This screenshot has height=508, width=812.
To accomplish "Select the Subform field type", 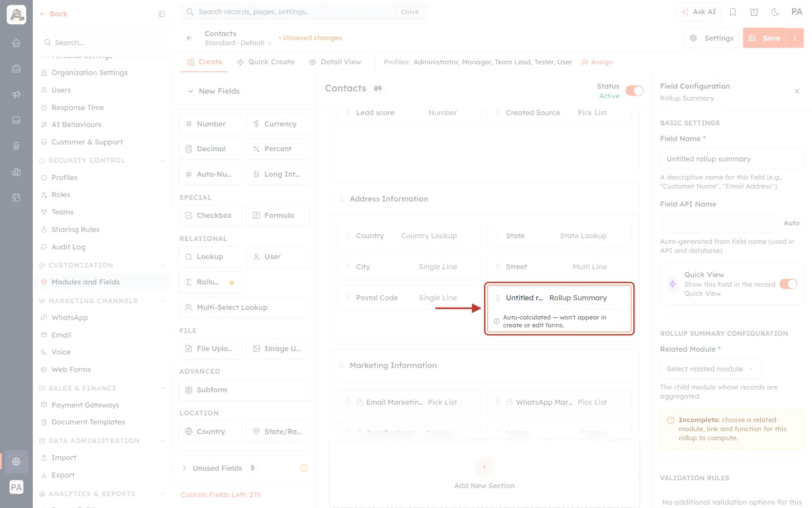I will pos(244,390).
